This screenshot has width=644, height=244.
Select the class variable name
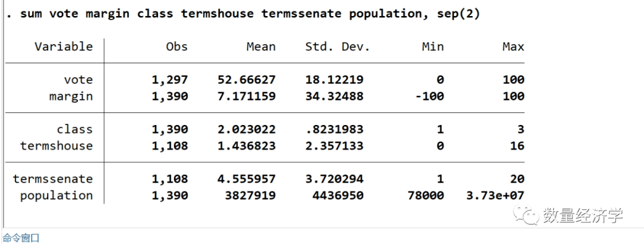75,129
